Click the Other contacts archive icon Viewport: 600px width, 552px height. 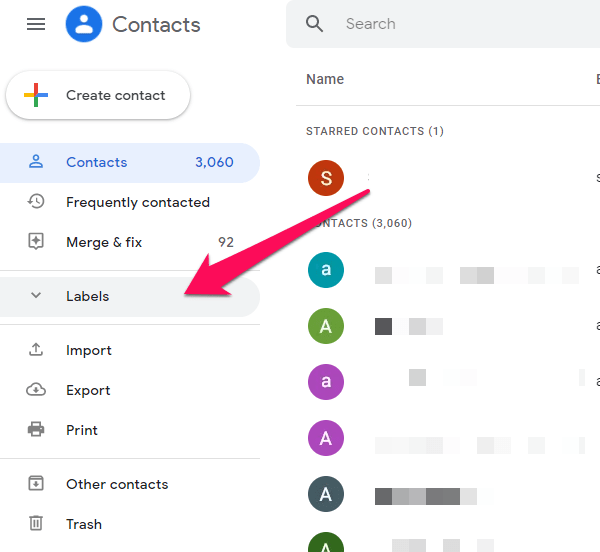coord(36,484)
